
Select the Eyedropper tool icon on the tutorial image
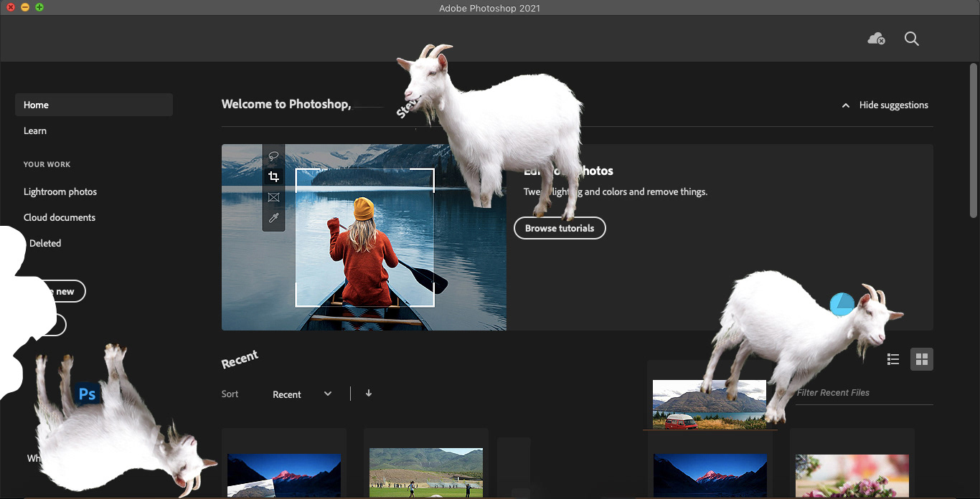[273, 218]
